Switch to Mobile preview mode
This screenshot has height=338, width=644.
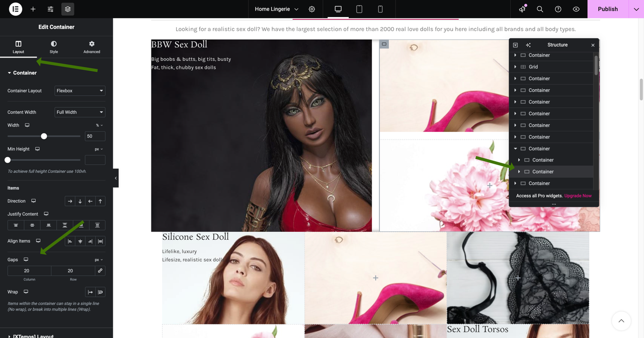click(x=380, y=9)
